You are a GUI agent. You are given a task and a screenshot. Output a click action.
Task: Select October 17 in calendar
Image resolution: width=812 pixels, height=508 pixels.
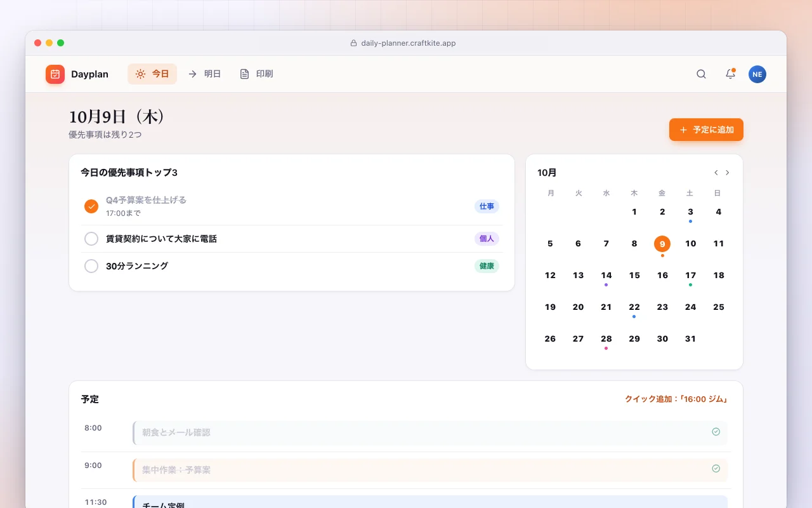pos(690,276)
